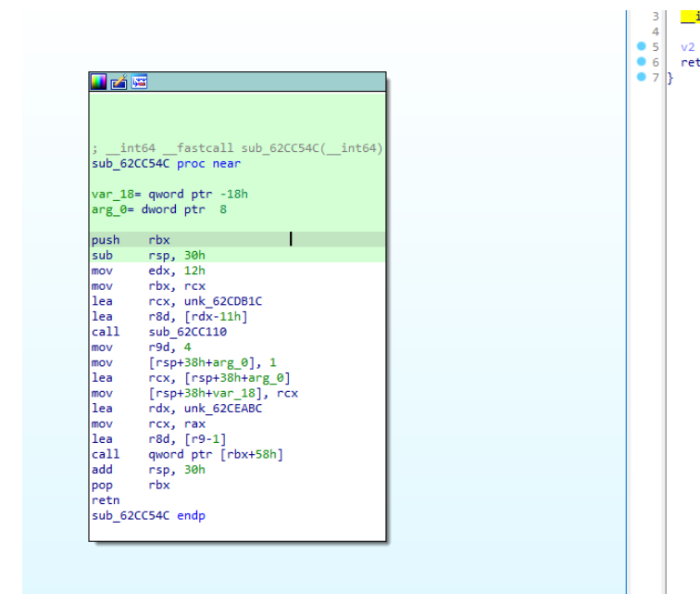Click the unk_62CDB1C operand
The width and height of the screenshot is (700, 606).
pos(223,301)
